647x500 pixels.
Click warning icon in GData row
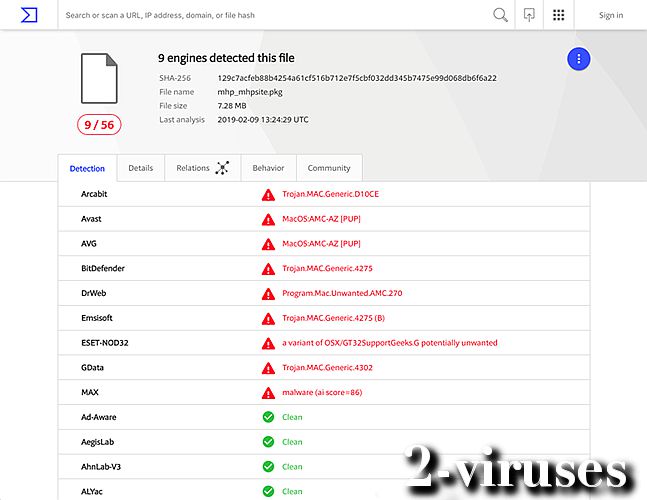click(x=268, y=368)
